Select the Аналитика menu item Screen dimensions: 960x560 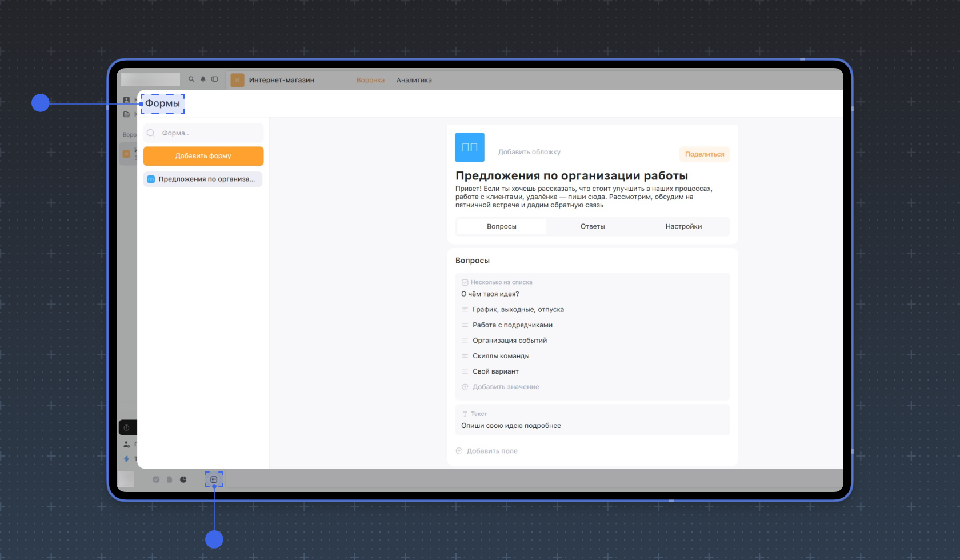click(414, 81)
